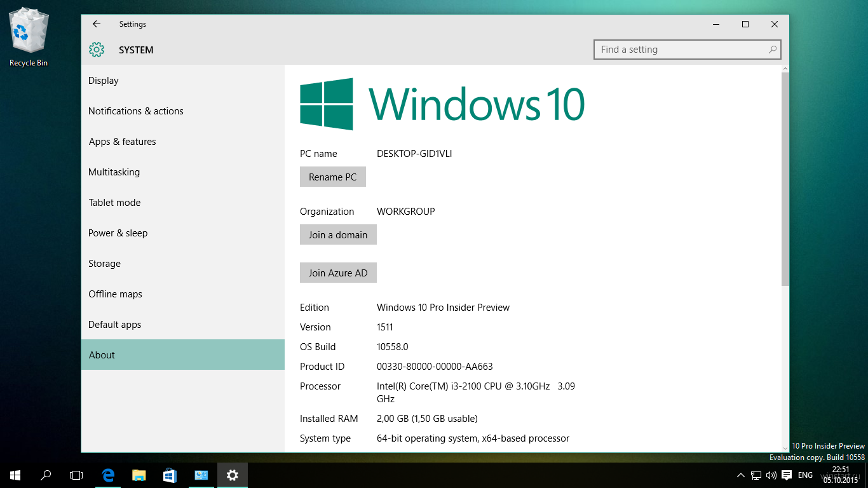This screenshot has width=868, height=488.
Task: Select the Display category
Action: [x=183, y=81]
